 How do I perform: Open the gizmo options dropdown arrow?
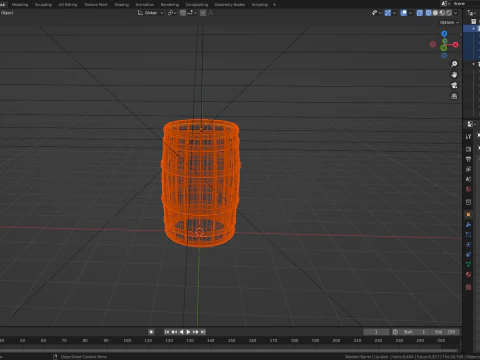click(x=394, y=13)
